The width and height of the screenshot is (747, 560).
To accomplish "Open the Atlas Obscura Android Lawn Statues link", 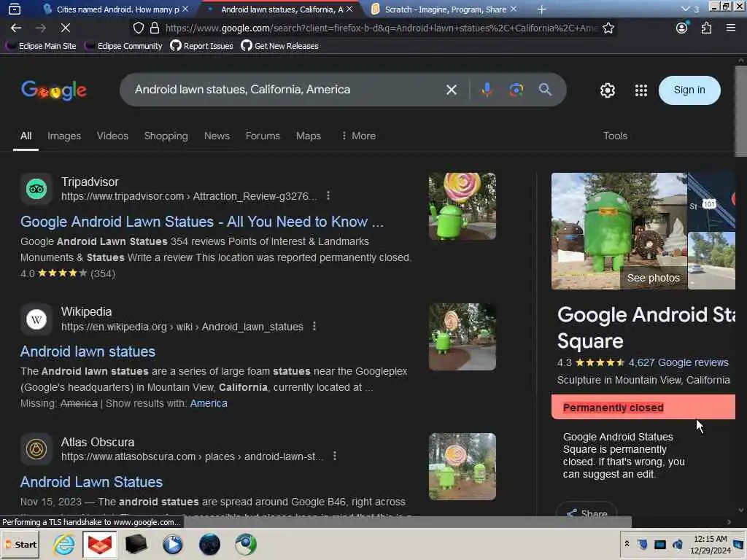I will click(91, 482).
